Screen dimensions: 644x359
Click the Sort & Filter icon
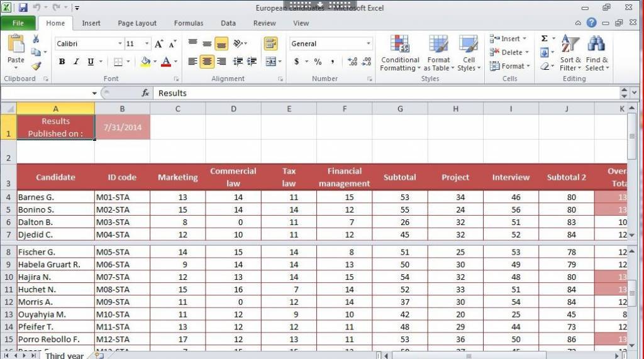570,53
